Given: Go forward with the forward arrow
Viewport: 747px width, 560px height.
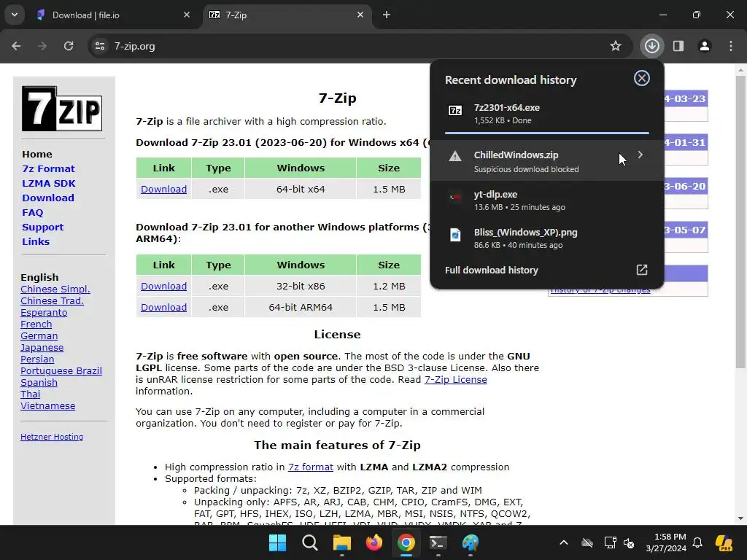Looking at the screenshot, I should click(x=42, y=46).
